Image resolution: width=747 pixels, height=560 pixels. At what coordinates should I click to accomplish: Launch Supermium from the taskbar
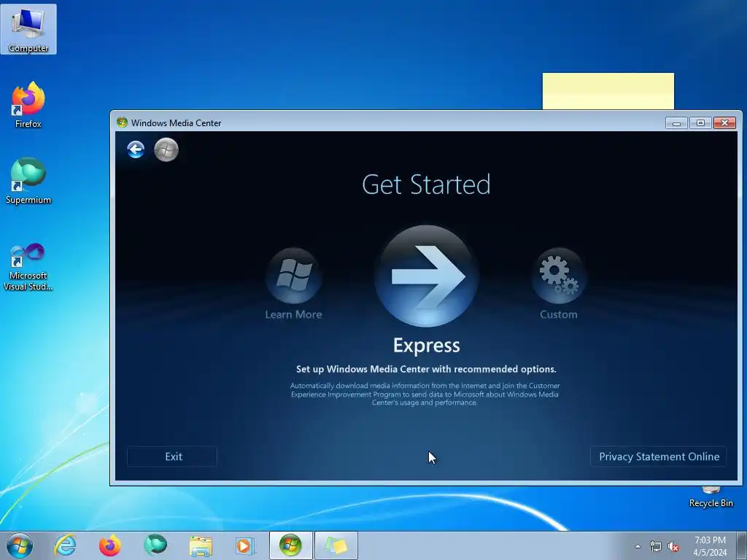point(155,545)
